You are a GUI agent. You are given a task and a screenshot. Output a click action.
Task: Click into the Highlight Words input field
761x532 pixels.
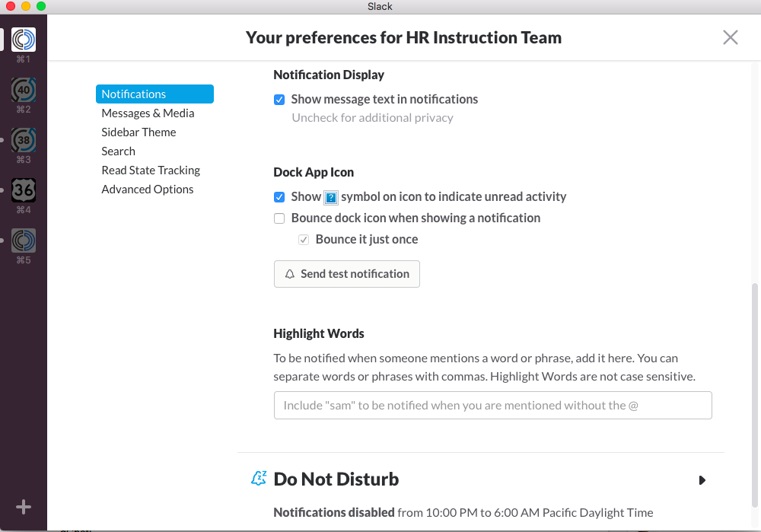click(x=492, y=406)
